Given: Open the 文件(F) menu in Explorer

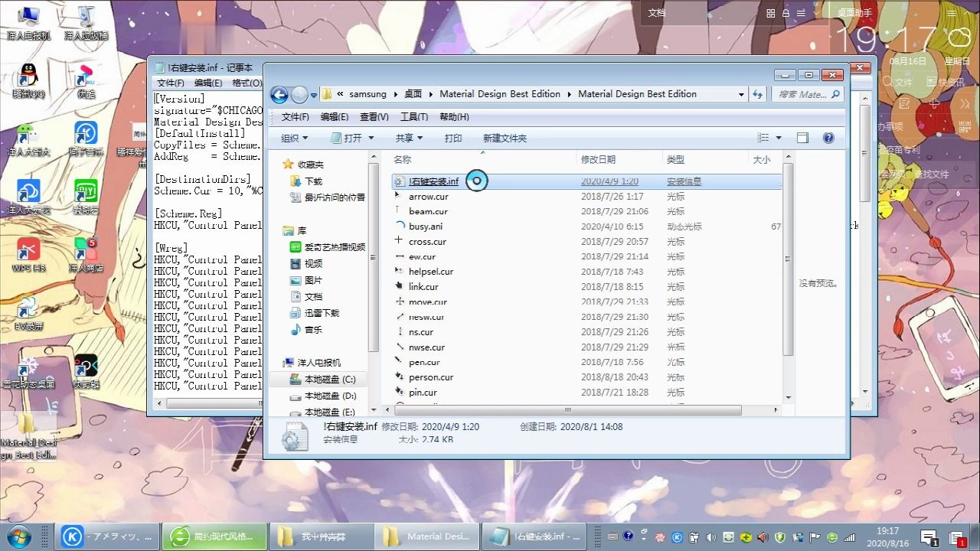Looking at the screenshot, I should click(x=296, y=117).
